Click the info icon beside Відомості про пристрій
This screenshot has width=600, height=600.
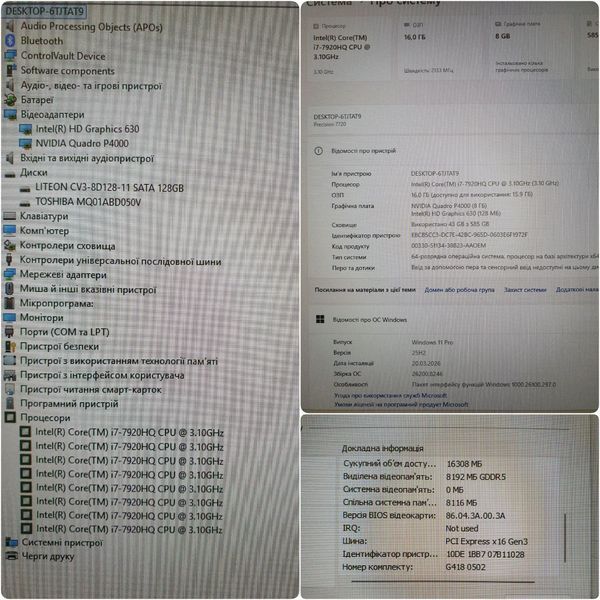318,151
